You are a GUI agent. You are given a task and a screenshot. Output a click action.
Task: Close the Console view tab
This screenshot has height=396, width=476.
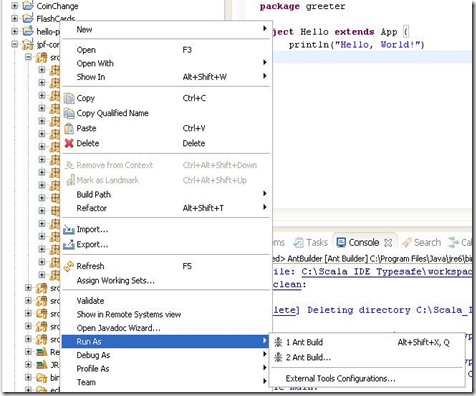pyautogui.click(x=388, y=243)
